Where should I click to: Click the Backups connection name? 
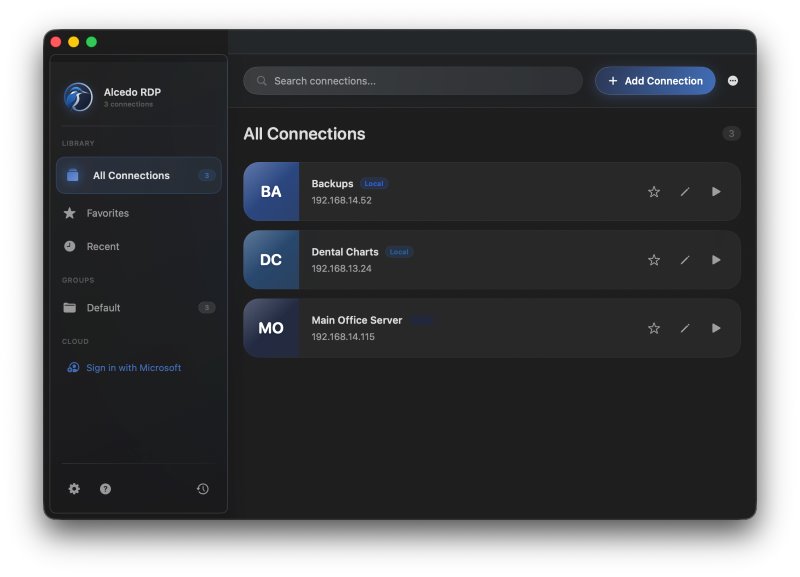[332, 184]
